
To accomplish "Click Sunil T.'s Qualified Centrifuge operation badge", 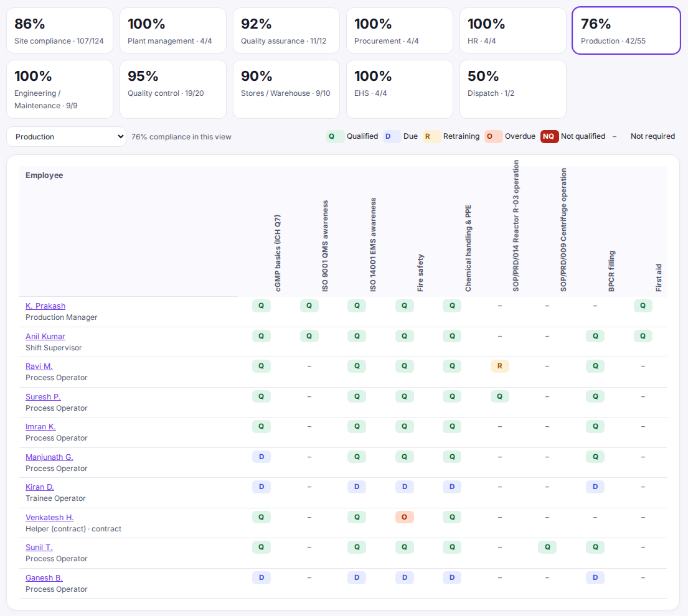I will tap(547, 547).
